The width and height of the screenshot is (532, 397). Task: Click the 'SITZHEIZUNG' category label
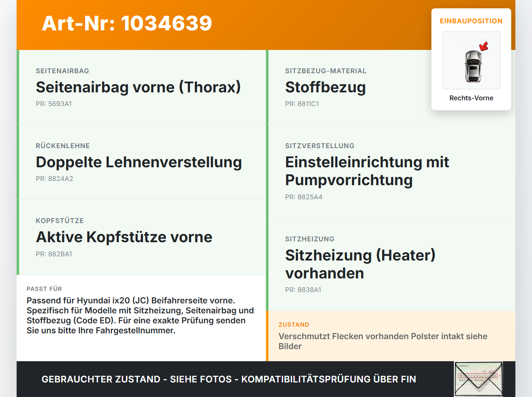point(310,239)
